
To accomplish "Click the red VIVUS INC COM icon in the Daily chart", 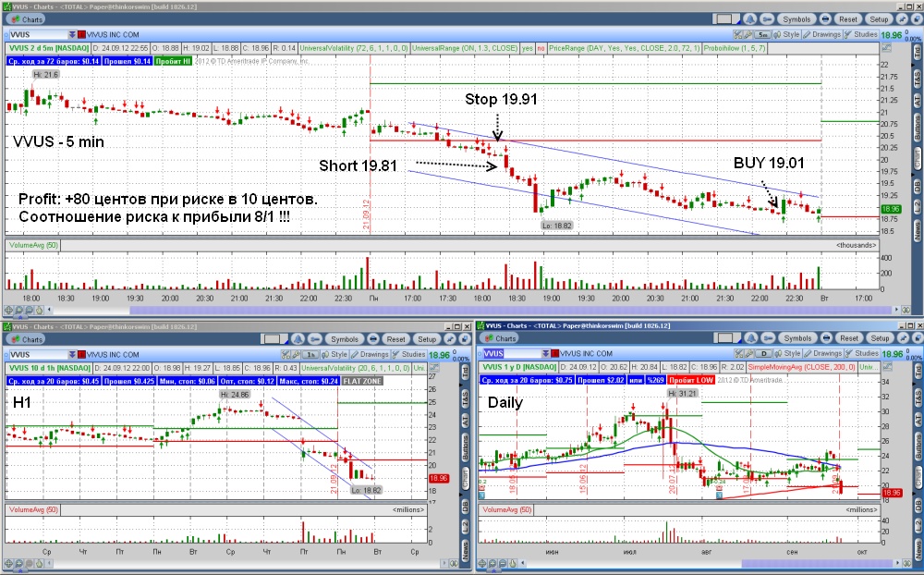I will pos(555,354).
